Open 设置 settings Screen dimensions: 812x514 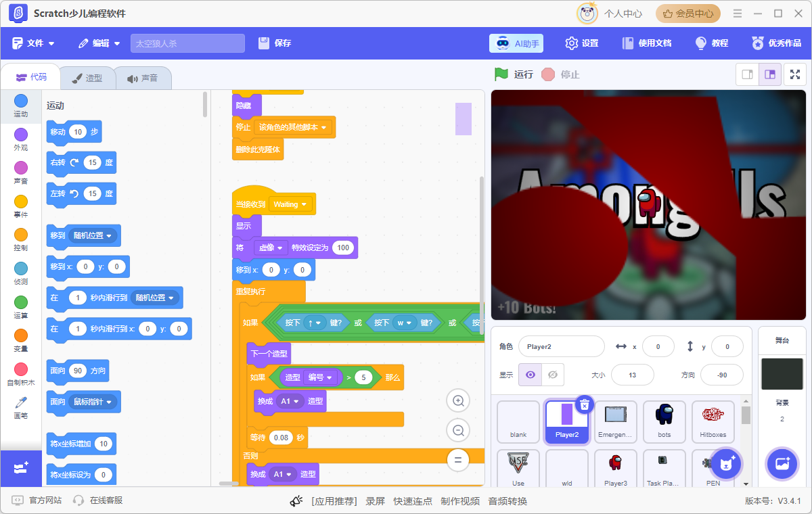[x=582, y=43]
